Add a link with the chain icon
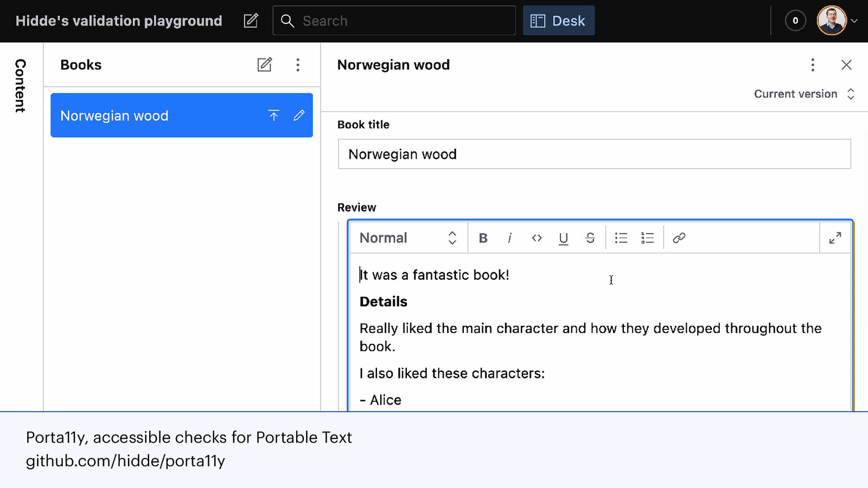 (679, 238)
